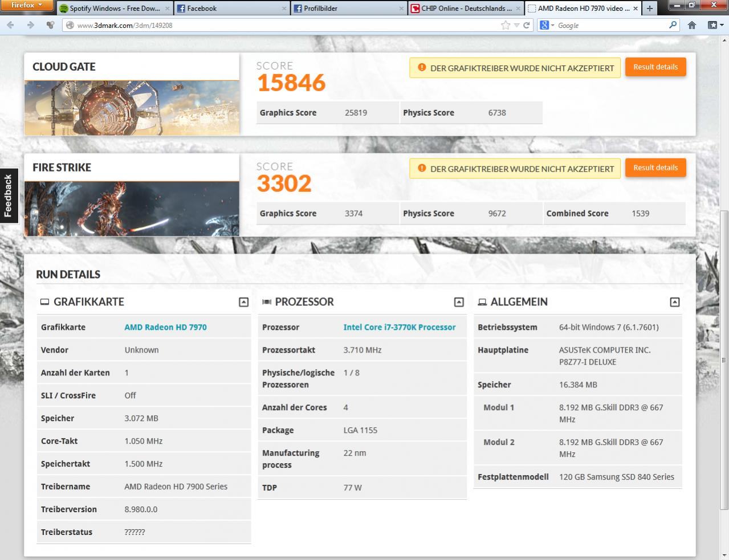Click the Google search engine icon
Image resolution: width=729 pixels, height=560 pixels.
[x=544, y=25]
